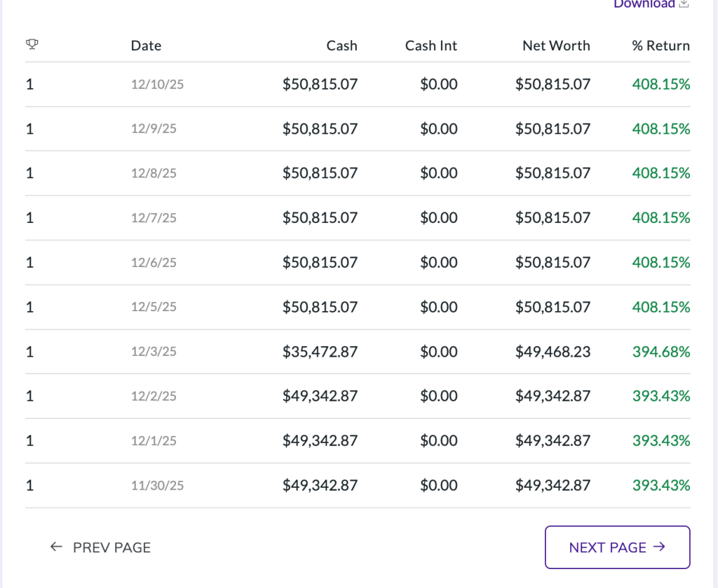Click the PREV PAGE text label
The width and height of the screenshot is (718, 588).
tap(111, 547)
